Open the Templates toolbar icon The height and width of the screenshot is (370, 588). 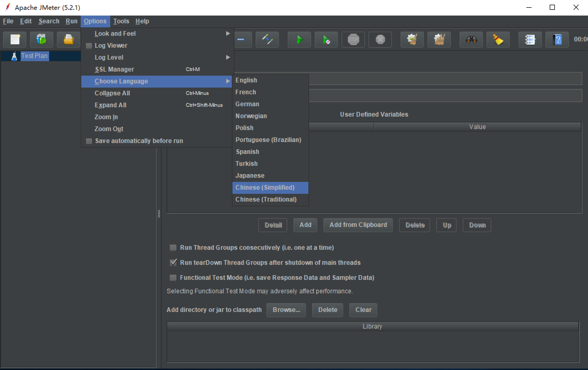click(41, 40)
